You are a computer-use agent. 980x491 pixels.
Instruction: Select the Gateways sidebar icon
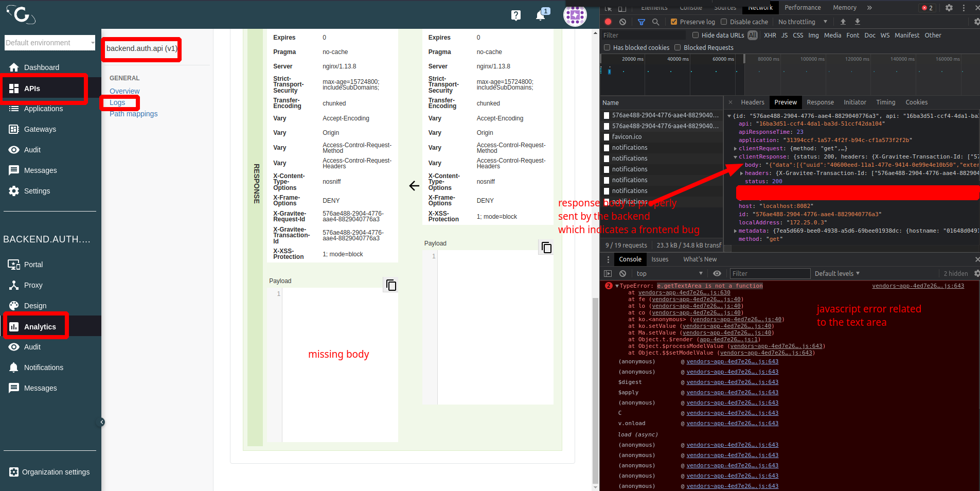click(15, 129)
